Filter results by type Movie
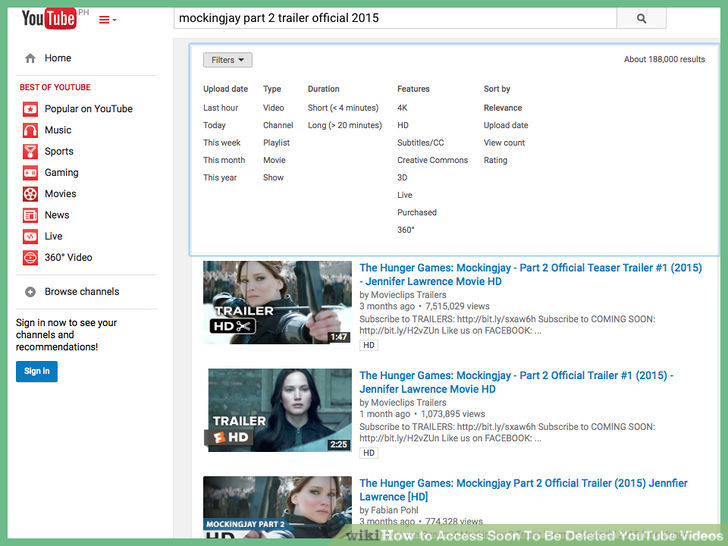728x546 pixels. (x=274, y=160)
